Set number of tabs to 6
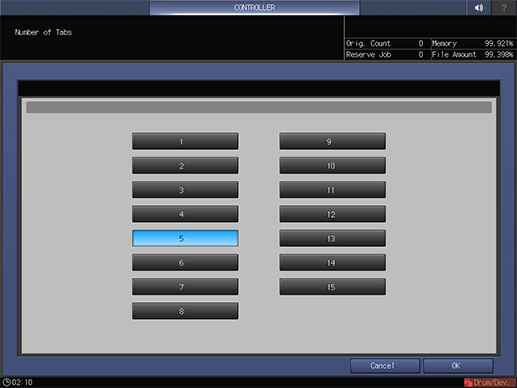 [185, 263]
